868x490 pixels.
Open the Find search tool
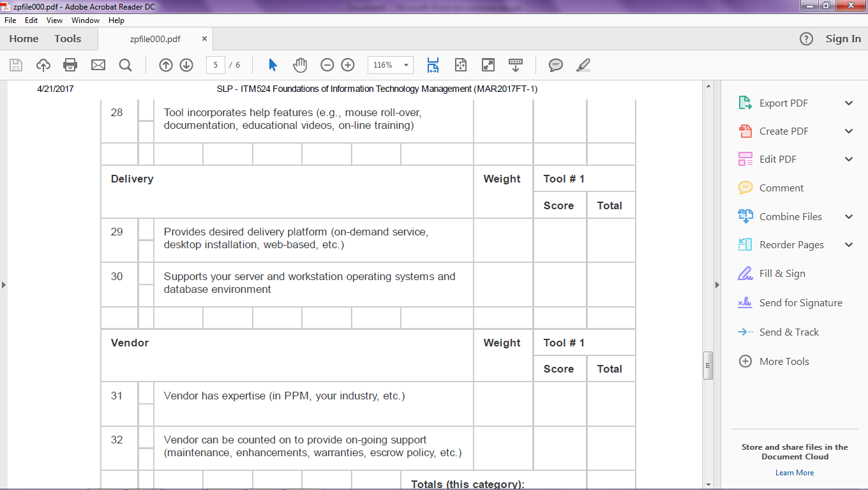[x=125, y=64]
